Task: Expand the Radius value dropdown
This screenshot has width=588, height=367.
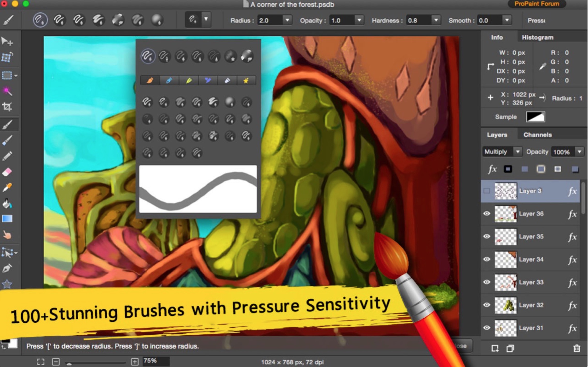Action: pos(287,20)
